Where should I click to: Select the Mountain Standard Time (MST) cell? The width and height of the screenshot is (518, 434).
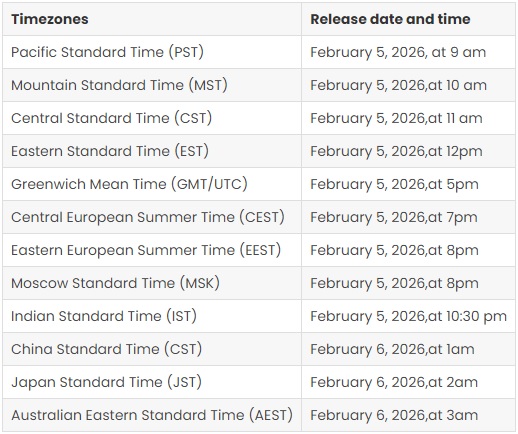(x=152, y=85)
